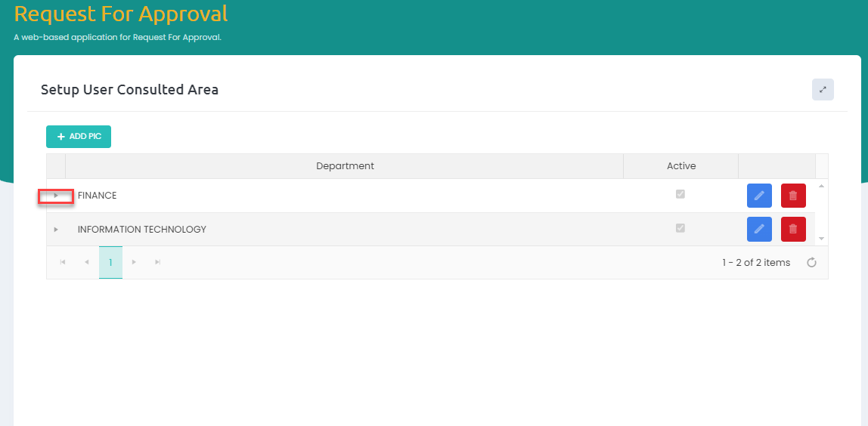Expand the FINANCE row details
This screenshot has height=426, width=868.
click(56, 196)
